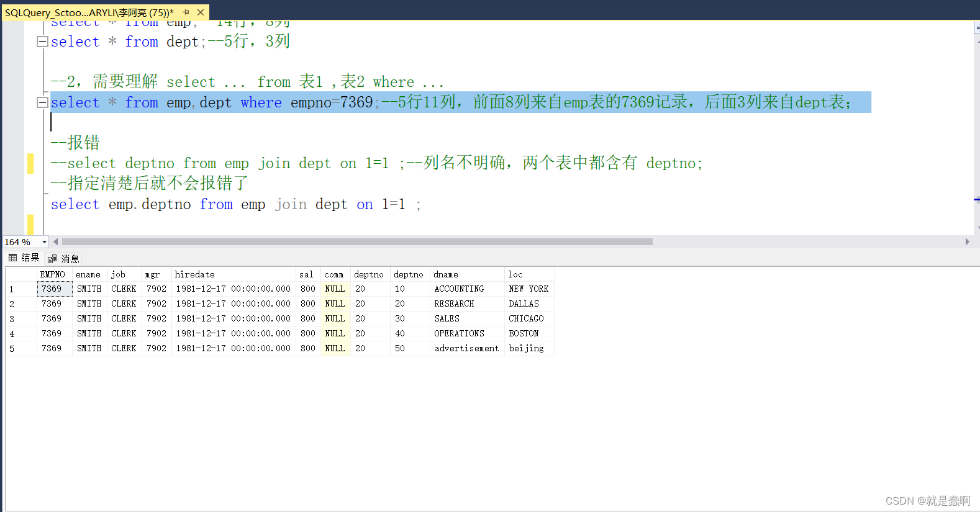Select the hiredate column header
This screenshot has height=512, width=980.
(233, 274)
